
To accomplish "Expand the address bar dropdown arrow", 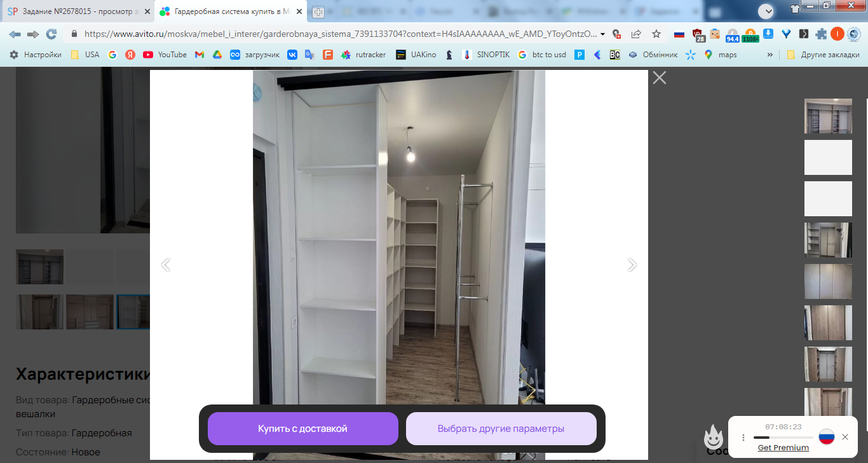I will 602,34.
